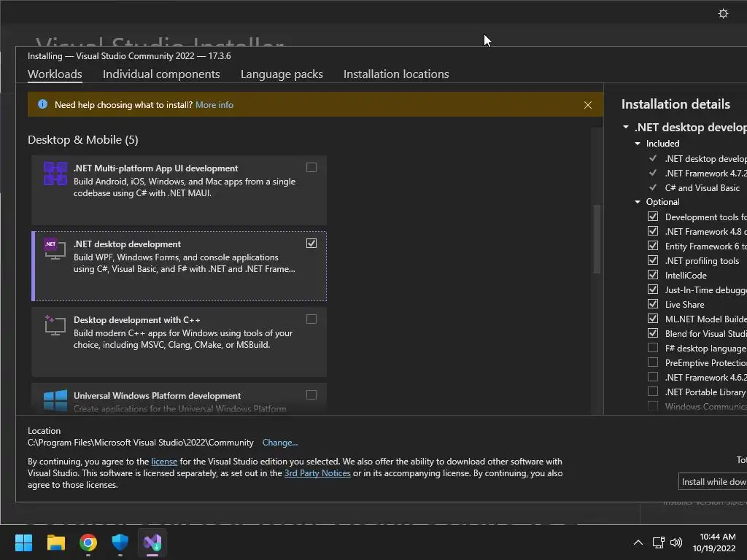Dismiss the help banner with the X
Viewport: 747px width, 560px height.
point(588,105)
